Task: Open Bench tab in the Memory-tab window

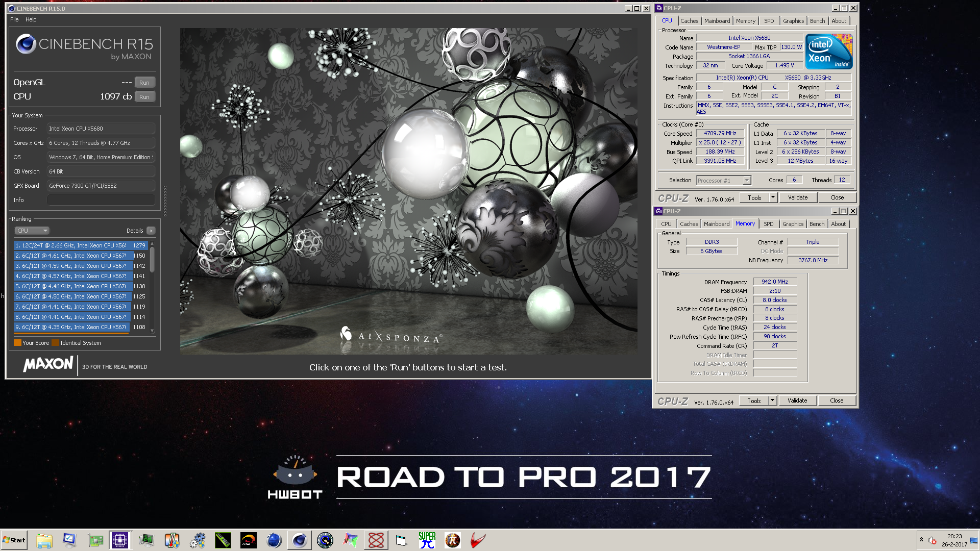Action: tap(817, 224)
